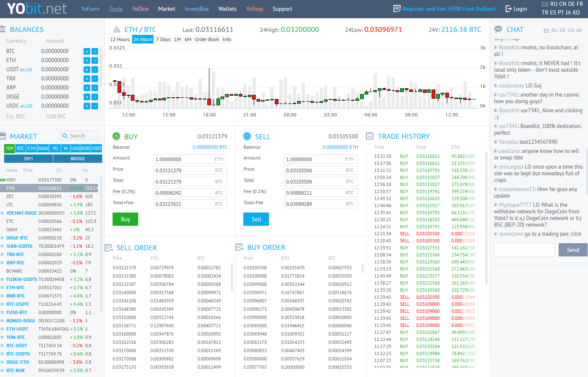
Task: Click buy order price 0.03100000
Action: (x=255, y=276)
